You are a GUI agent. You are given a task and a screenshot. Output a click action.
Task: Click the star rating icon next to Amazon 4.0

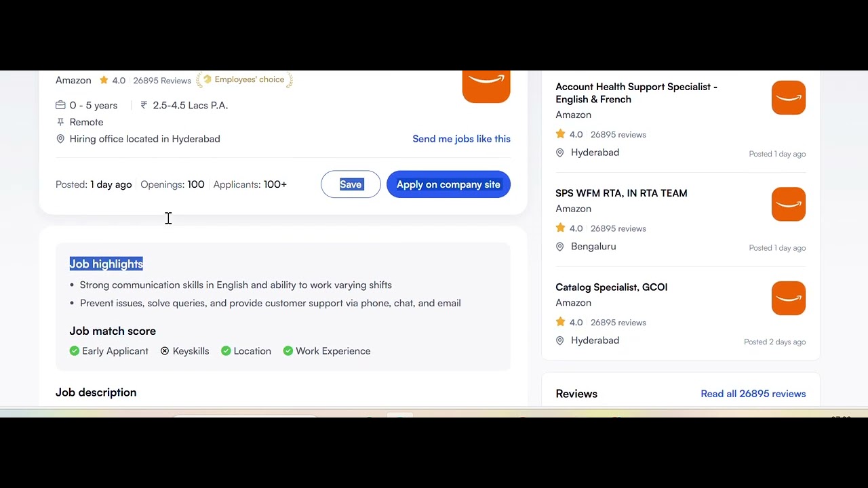(104, 80)
